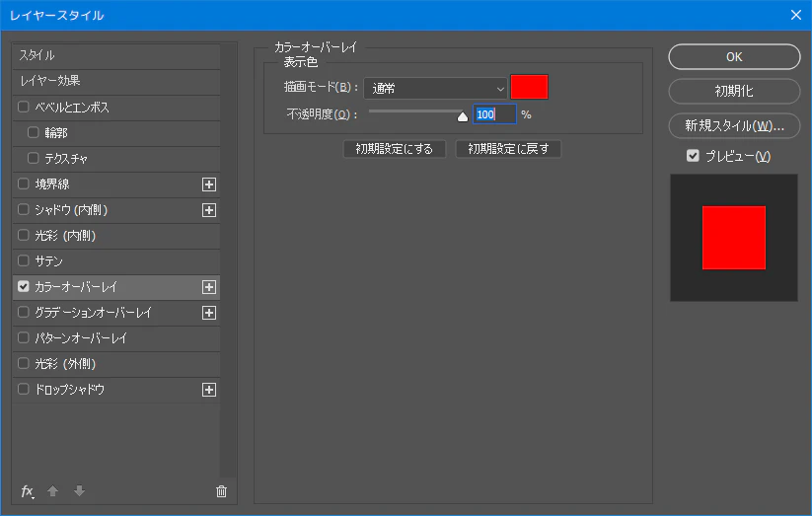
Task: Add another シャドウ (内側) with plus icon
Action: point(209,210)
